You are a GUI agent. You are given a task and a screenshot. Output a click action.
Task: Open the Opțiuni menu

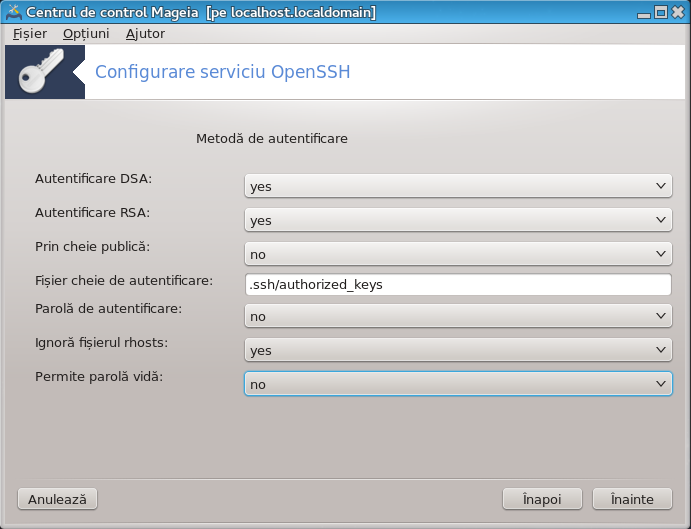pyautogui.click(x=86, y=34)
